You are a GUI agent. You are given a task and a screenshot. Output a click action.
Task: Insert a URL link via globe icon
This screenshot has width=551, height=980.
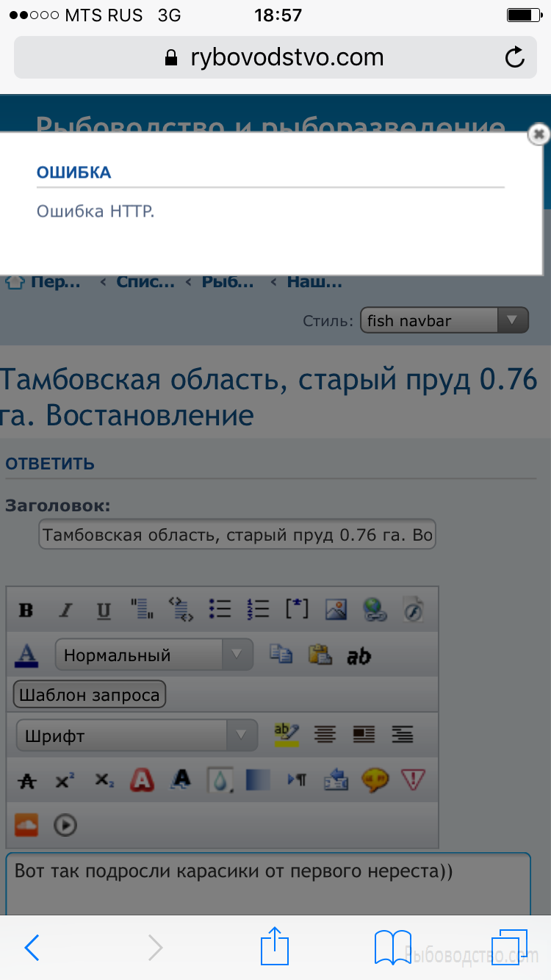click(x=375, y=610)
